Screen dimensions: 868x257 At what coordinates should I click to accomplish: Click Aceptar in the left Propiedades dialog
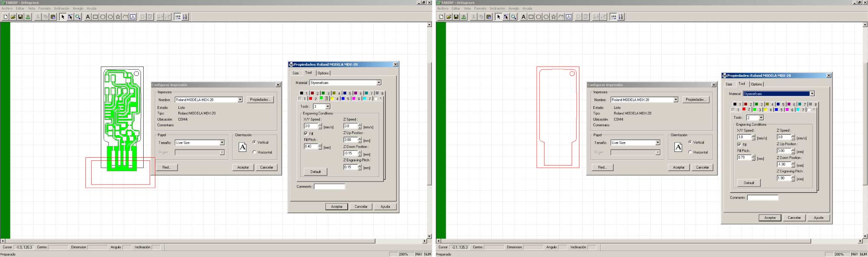point(337,207)
